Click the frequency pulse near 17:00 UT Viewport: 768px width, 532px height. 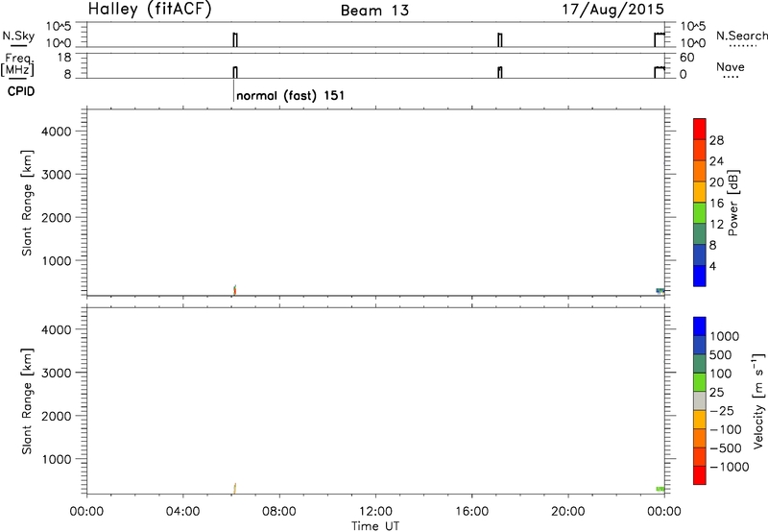tap(499, 72)
